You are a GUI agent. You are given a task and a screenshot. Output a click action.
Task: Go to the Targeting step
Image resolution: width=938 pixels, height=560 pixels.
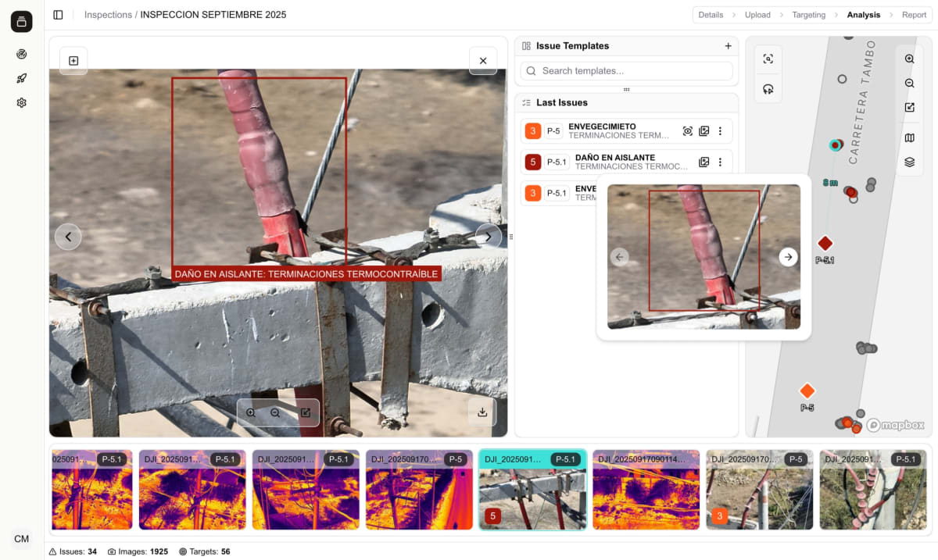point(809,14)
